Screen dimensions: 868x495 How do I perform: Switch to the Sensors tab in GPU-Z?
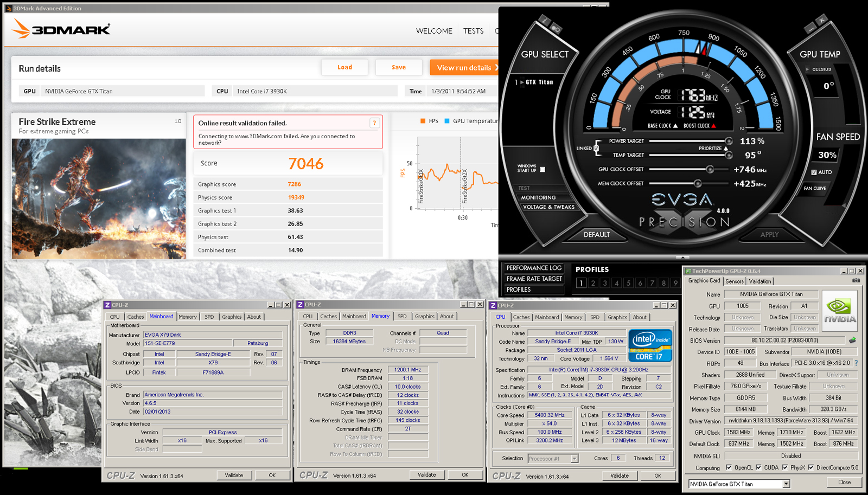tap(735, 281)
